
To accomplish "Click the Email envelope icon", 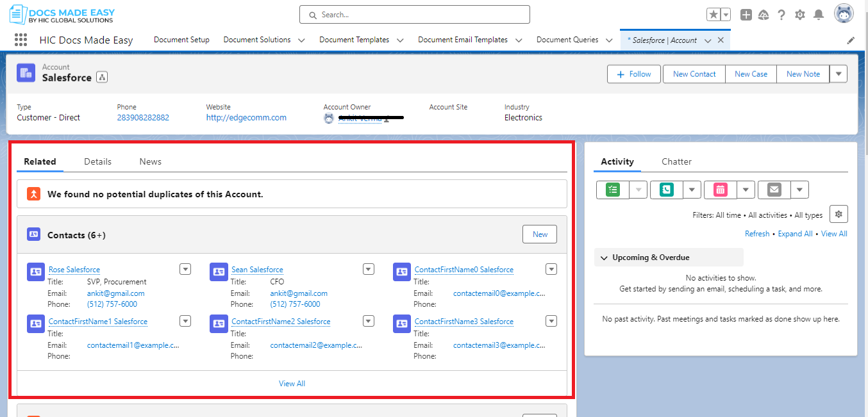I will 774,190.
